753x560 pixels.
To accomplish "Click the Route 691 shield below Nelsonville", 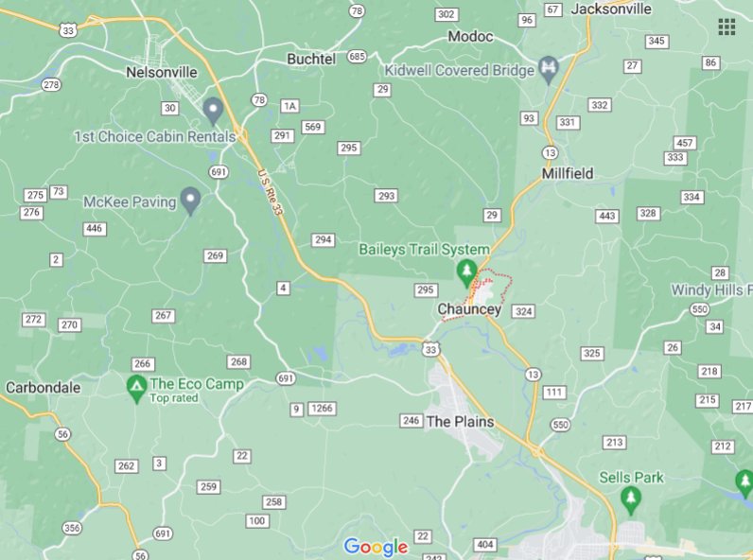I will 219,171.
